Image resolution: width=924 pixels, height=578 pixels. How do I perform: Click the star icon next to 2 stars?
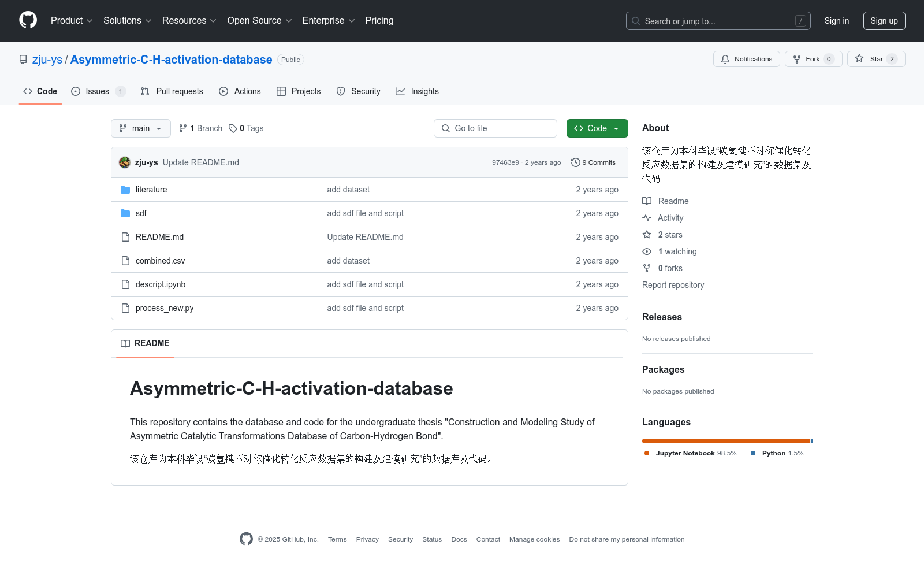tap(647, 235)
